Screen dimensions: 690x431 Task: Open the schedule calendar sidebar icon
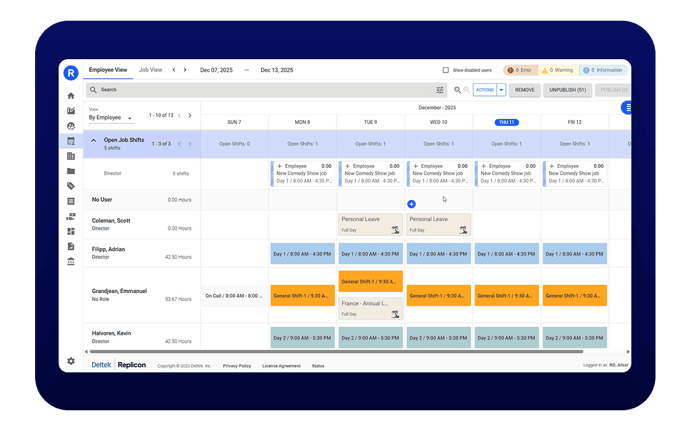[71, 141]
